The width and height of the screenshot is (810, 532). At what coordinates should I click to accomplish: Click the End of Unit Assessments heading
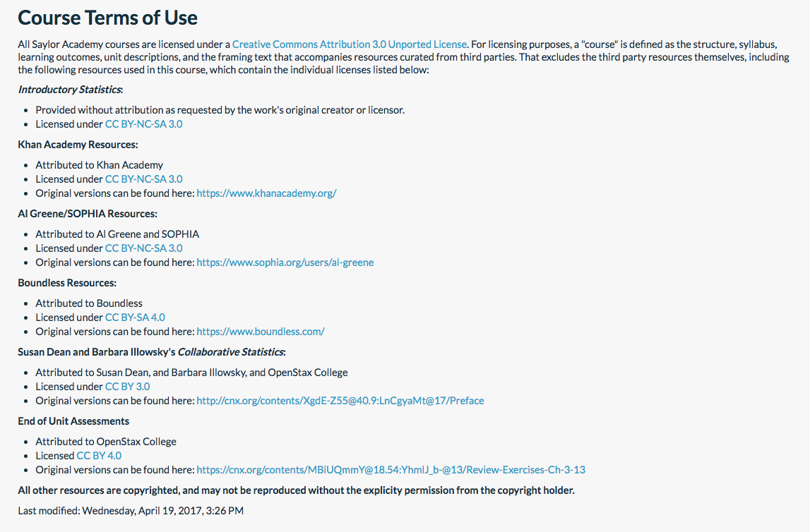(73, 421)
